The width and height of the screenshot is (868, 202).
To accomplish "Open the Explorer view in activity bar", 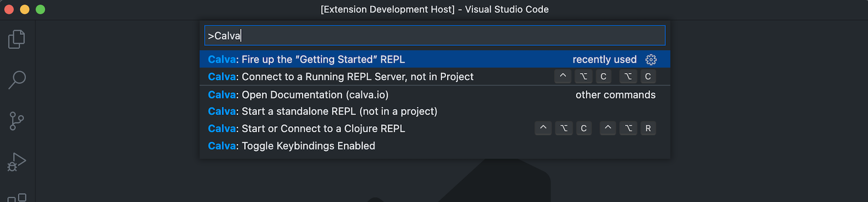I will click(17, 39).
